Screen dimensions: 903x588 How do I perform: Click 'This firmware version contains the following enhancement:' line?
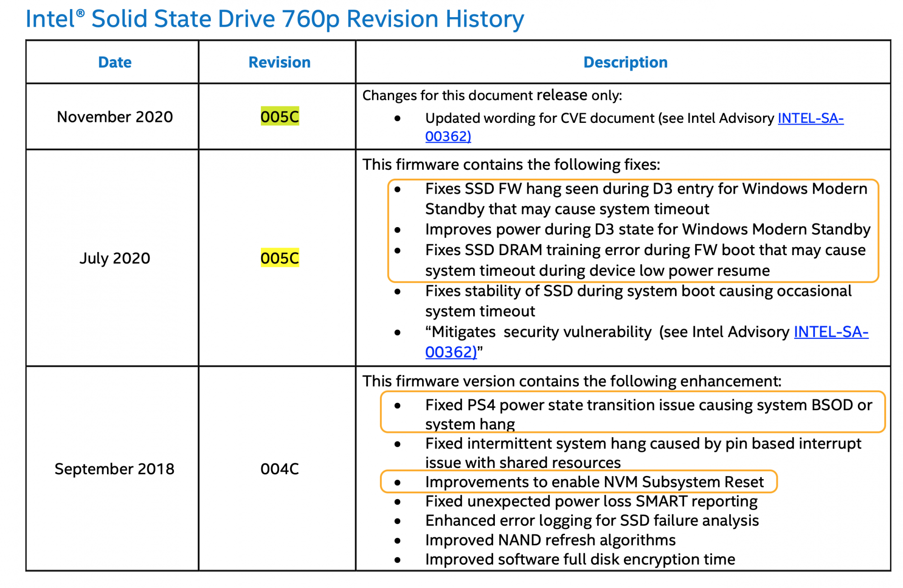572,381
